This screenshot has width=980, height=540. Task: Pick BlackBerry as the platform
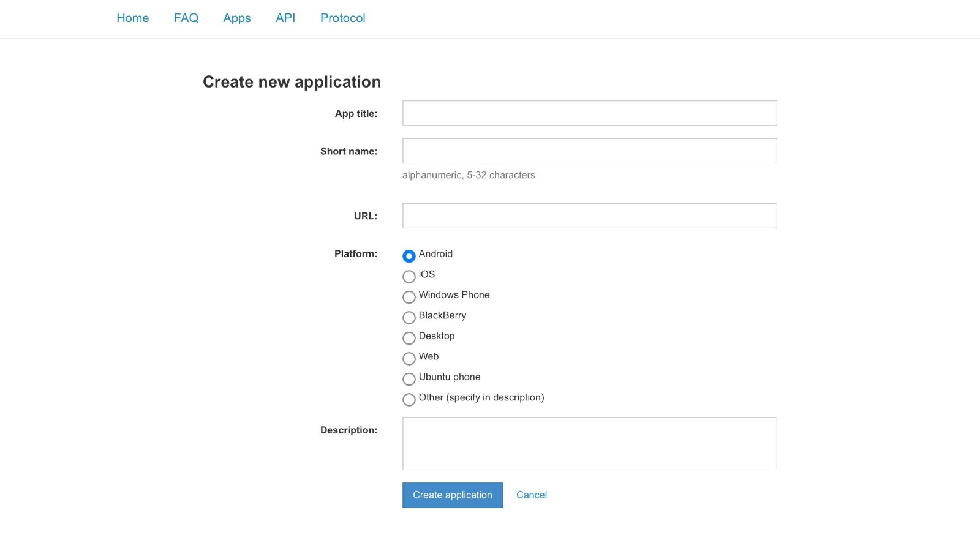409,318
